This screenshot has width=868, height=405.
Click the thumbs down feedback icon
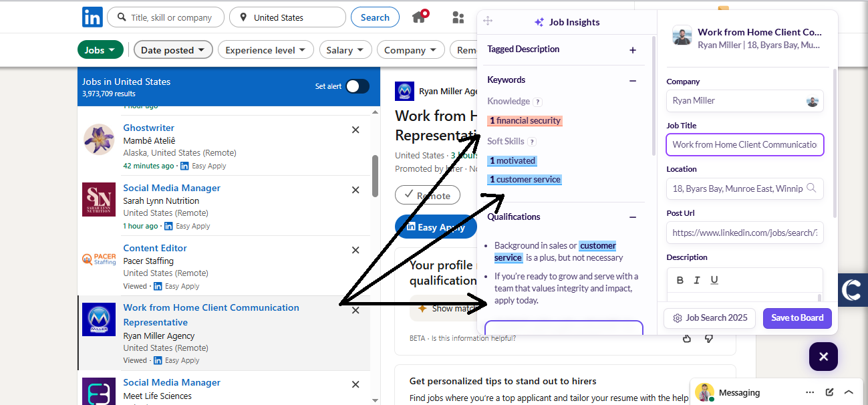(x=709, y=338)
